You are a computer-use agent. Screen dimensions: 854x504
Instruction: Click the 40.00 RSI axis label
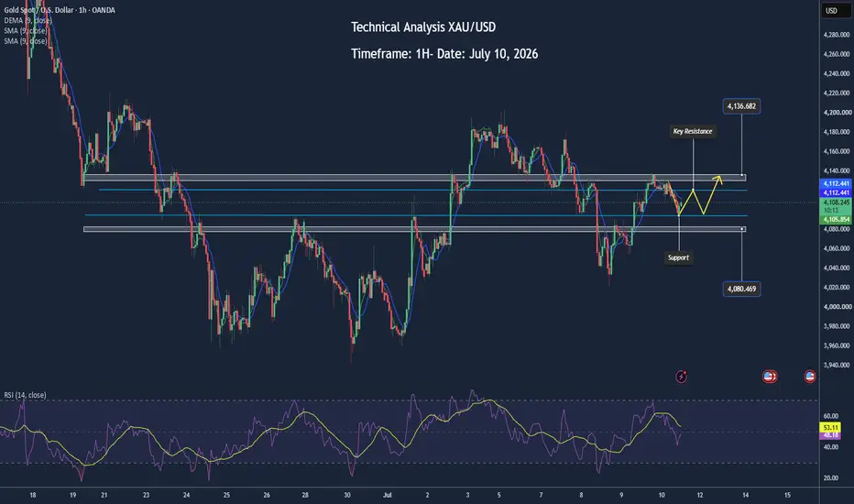coord(830,447)
